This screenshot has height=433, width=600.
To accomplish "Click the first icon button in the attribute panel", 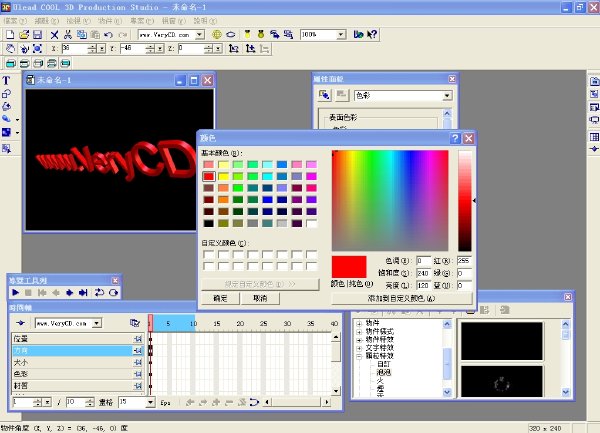I will point(324,95).
